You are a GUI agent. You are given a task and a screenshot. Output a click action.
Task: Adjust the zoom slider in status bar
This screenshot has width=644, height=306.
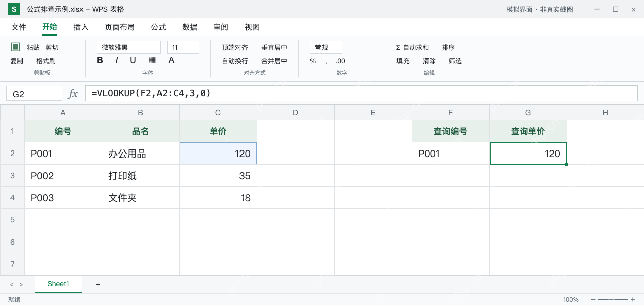[613, 300]
